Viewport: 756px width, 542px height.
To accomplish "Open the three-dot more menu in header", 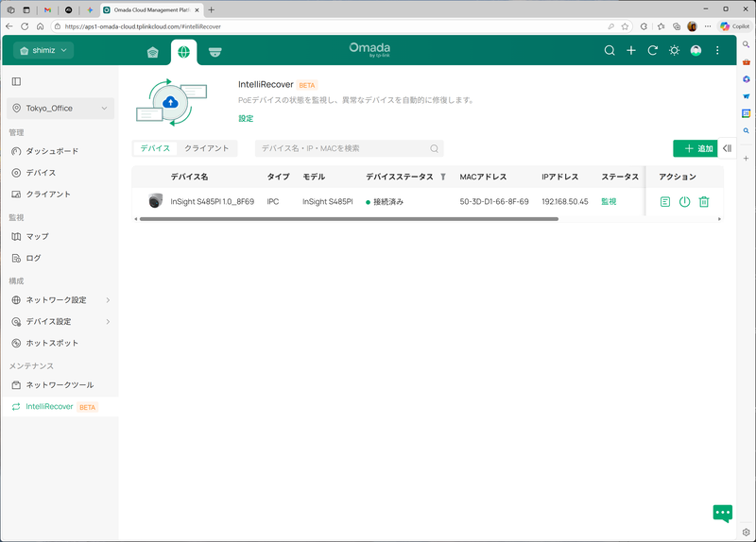I will 717,50.
